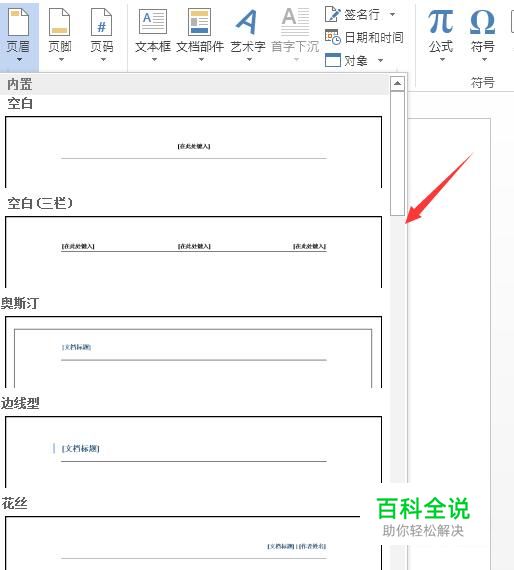The width and height of the screenshot is (514, 570).
Task: Expand the 文本框 dropdown arrow
Action: click(x=154, y=60)
